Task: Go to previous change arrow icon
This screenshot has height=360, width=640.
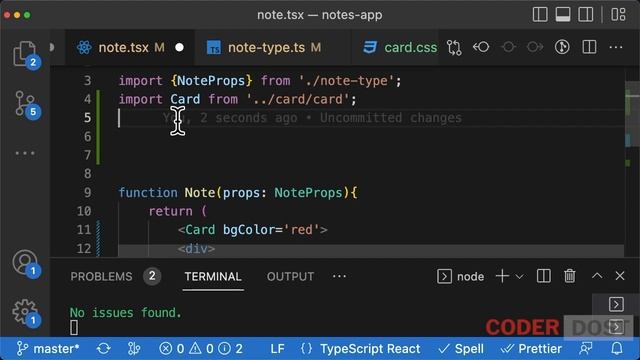Action: click(481, 47)
